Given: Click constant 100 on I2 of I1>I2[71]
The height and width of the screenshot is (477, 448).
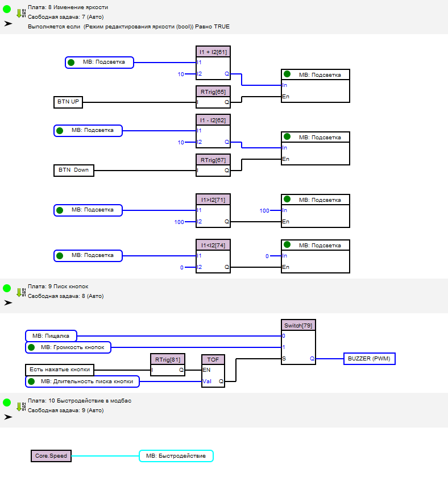Looking at the screenshot, I should pos(179,222).
